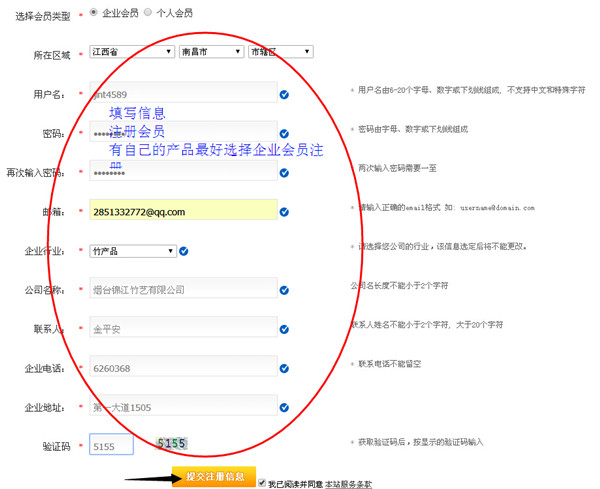
Task: Open the 江西省 province dropdown
Action: click(132, 52)
